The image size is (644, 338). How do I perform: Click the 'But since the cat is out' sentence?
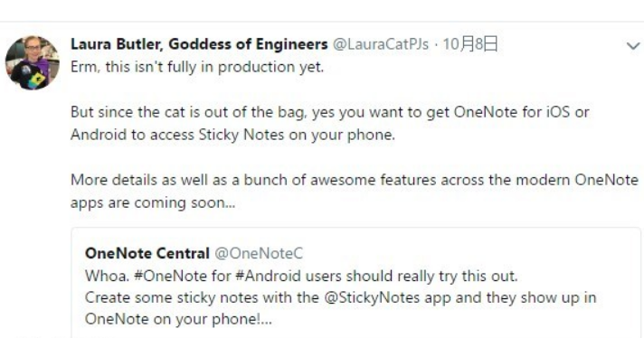point(330,112)
